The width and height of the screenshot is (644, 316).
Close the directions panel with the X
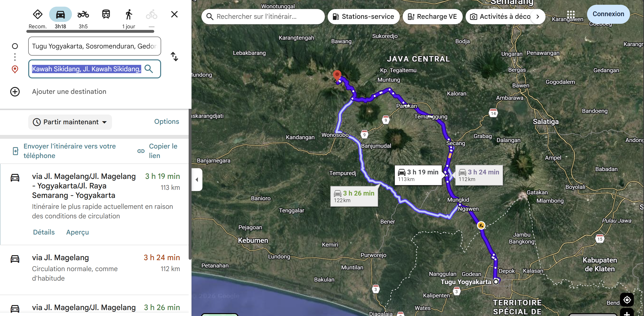pos(174,14)
